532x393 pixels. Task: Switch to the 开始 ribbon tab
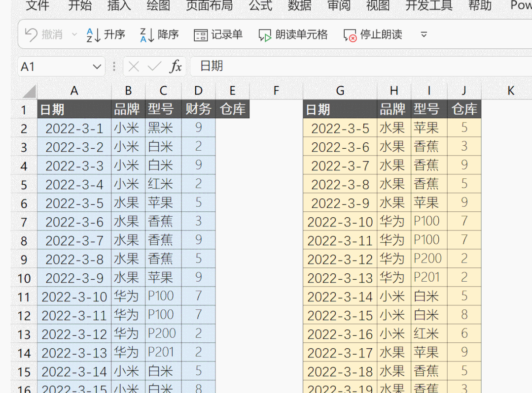pyautogui.click(x=80, y=5)
